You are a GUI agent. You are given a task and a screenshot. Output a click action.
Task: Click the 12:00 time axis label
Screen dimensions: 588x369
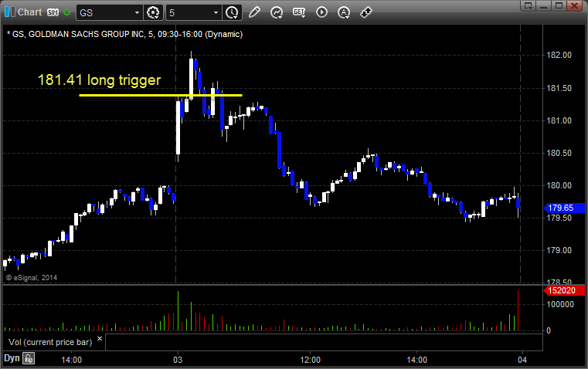310,360
